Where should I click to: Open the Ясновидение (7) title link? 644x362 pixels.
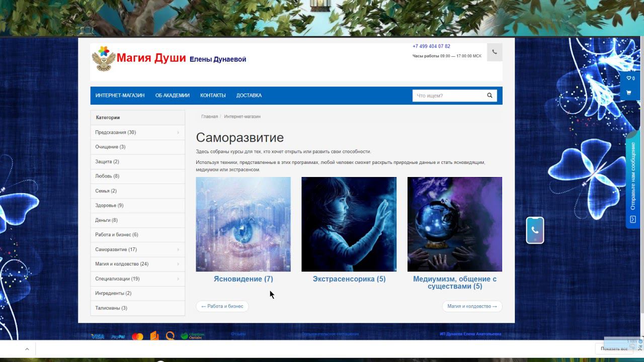tap(244, 279)
